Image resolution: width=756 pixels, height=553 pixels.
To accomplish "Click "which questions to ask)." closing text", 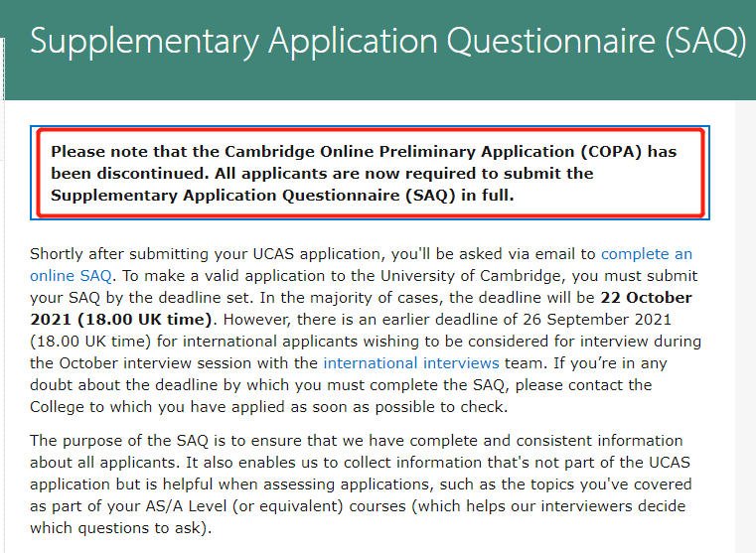I will click(x=121, y=528).
